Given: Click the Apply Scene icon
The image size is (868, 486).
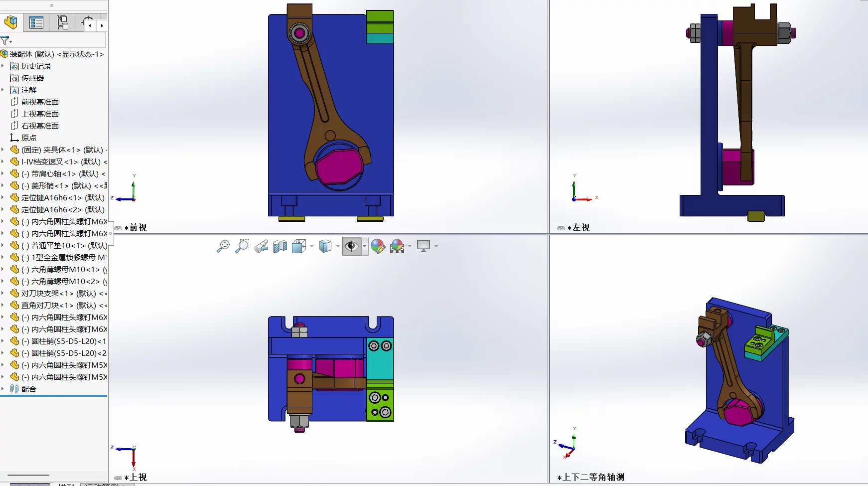Looking at the screenshot, I should 397,246.
